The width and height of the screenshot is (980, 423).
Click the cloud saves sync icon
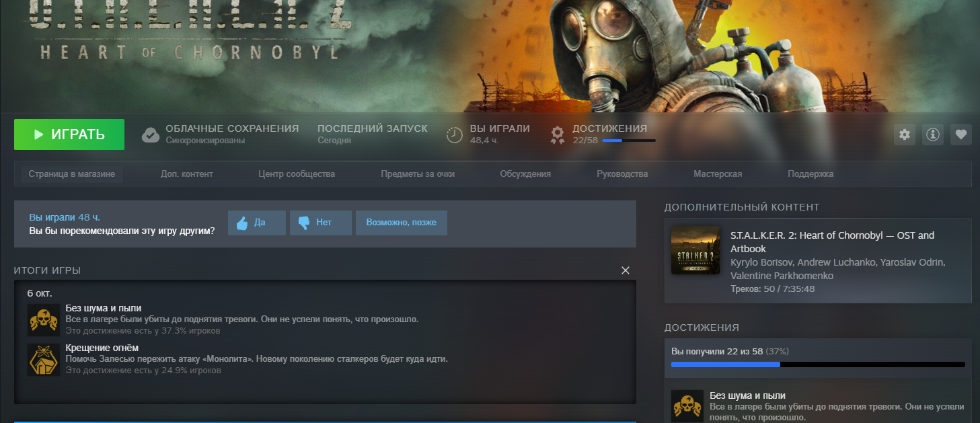coord(151,134)
